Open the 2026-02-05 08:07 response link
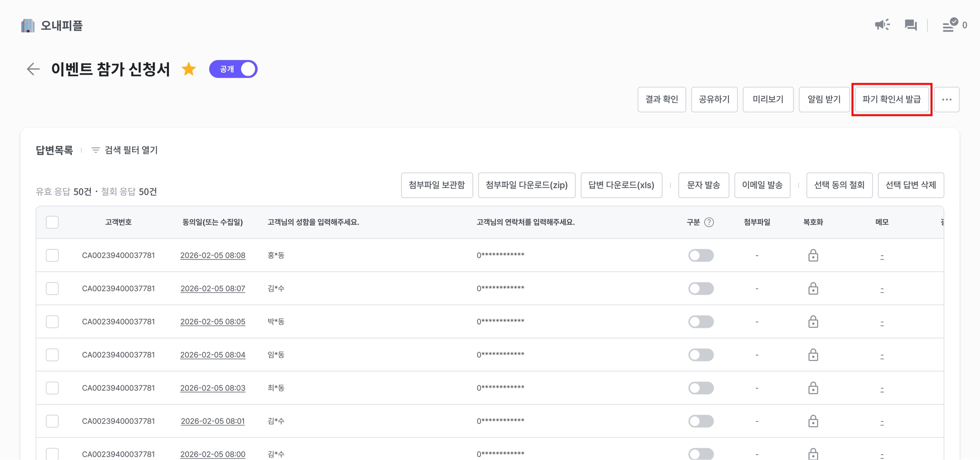 213,289
